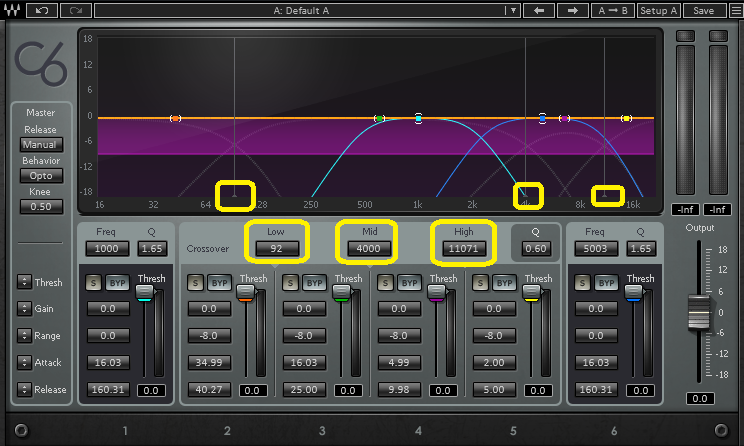Click the Waves logo icon at top left
744x446 pixels.
12,10
